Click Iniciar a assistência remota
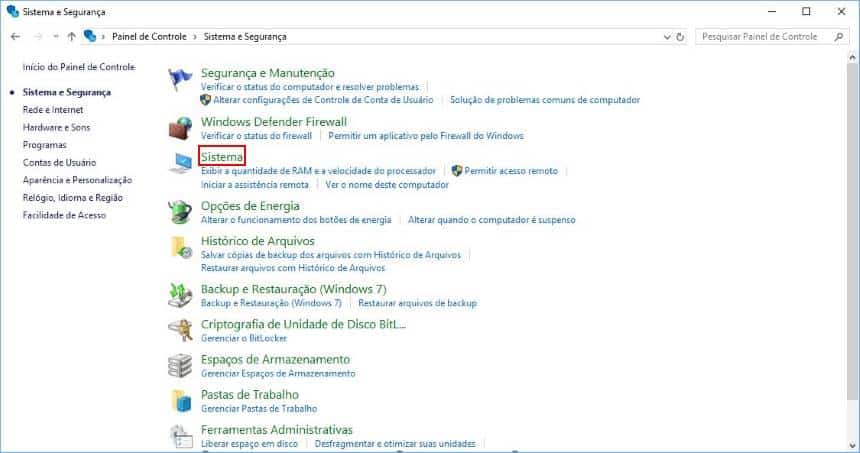Screen dimensions: 860x453 click(x=254, y=185)
